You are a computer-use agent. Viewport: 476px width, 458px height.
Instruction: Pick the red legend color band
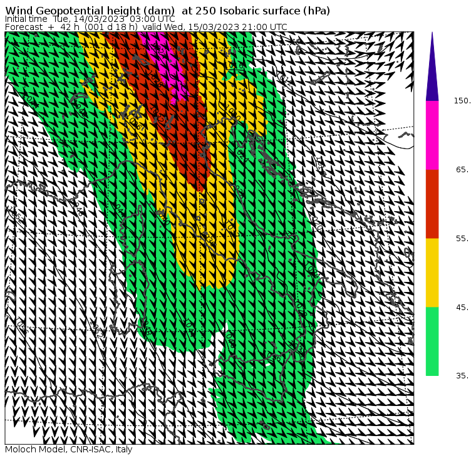point(432,204)
